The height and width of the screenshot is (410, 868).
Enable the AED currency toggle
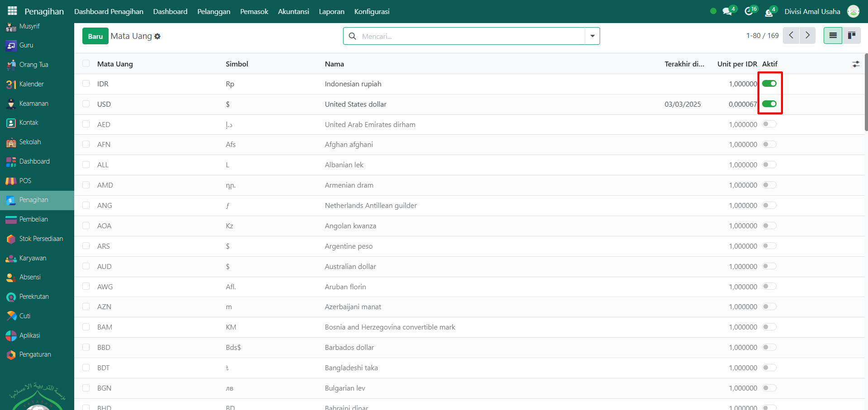769,124
